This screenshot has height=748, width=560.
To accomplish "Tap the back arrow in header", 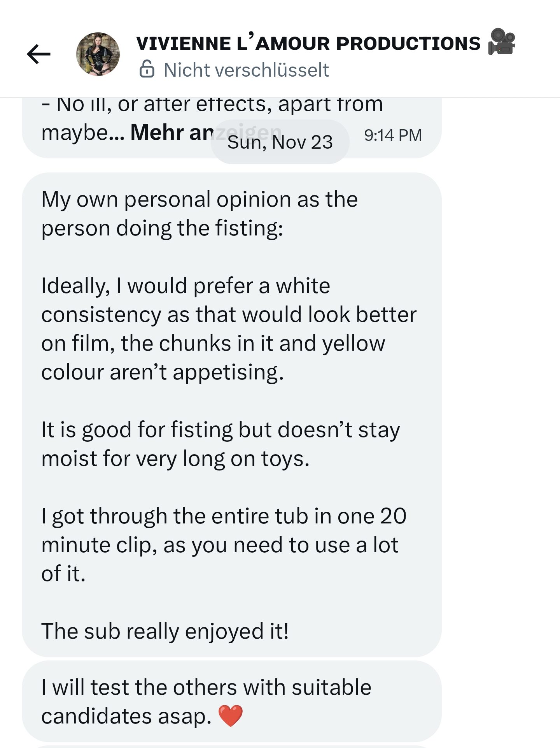I will 38,54.
